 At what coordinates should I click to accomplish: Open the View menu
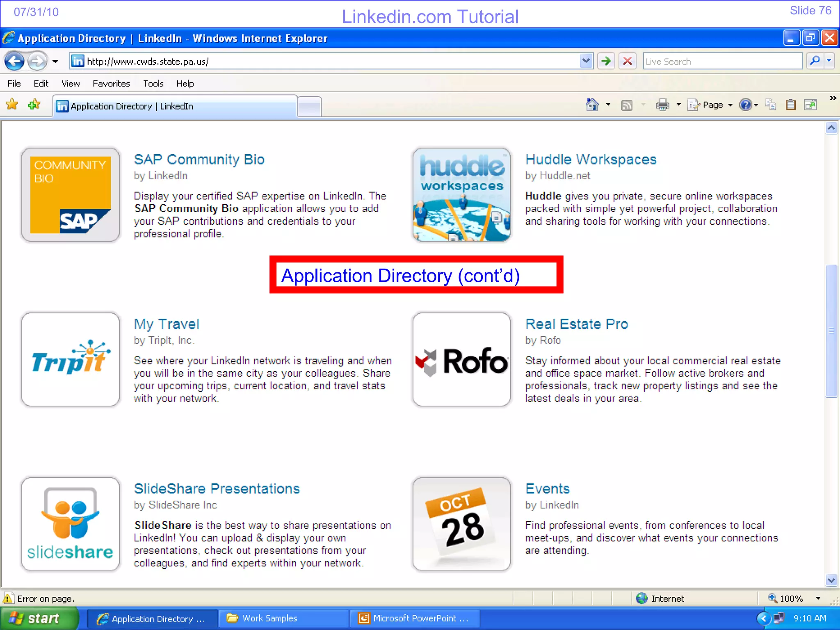(71, 84)
